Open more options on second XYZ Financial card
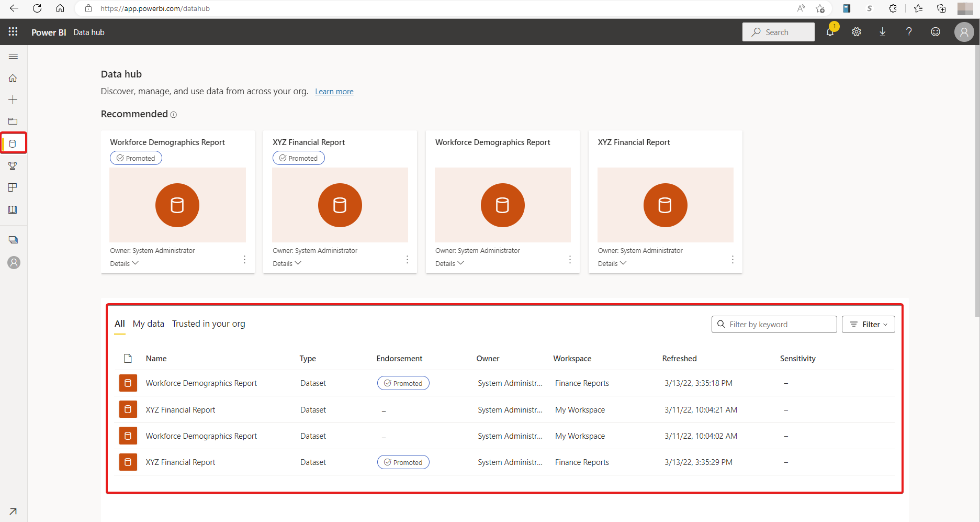This screenshot has height=522, width=980. pos(407,259)
